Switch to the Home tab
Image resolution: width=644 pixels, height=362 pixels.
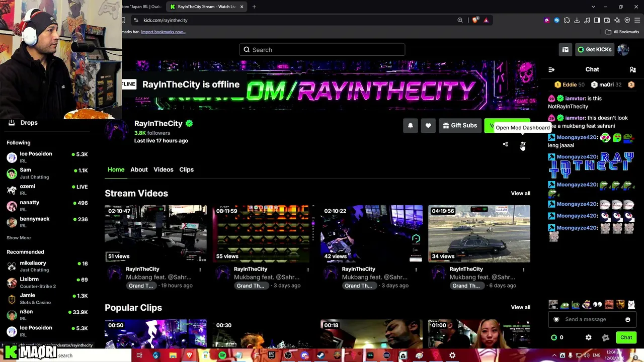pos(116,169)
